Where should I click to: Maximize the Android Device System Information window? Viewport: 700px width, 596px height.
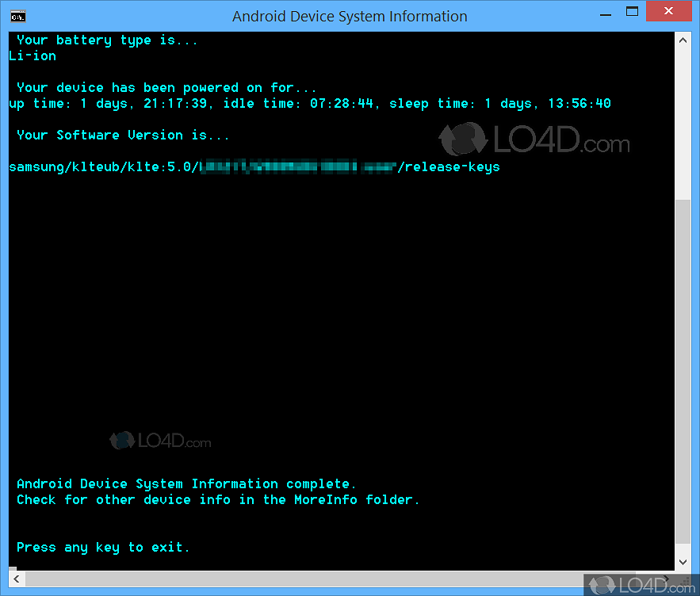(x=632, y=13)
